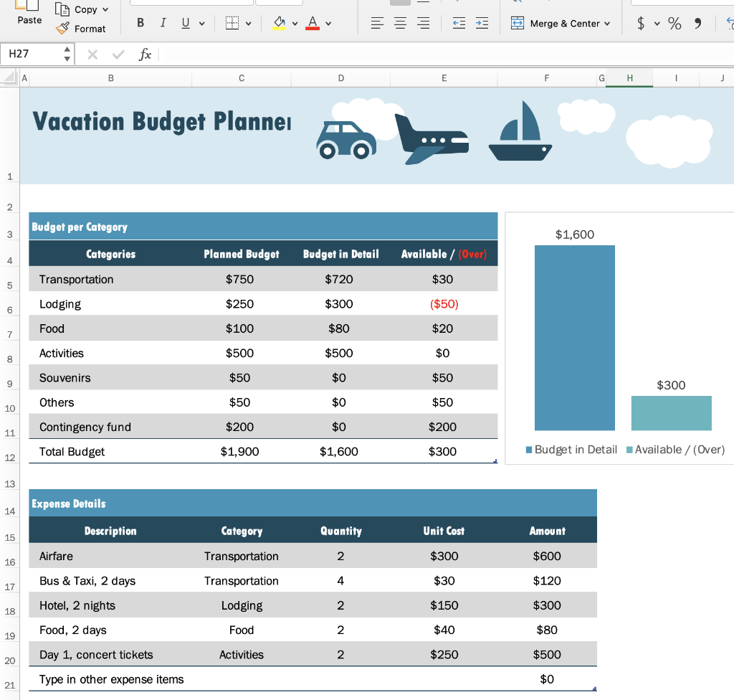
Task: Toggle Italic formatting
Action: pos(163,22)
